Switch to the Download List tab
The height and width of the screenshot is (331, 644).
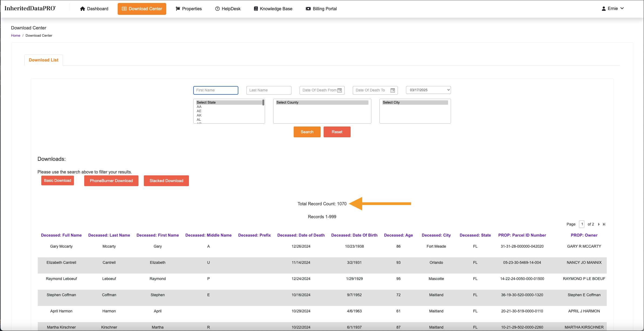[43, 60]
